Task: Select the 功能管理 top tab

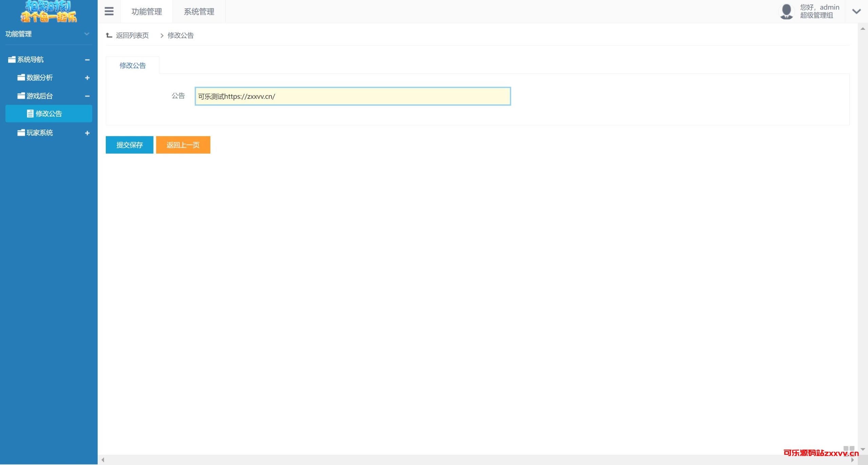Action: coord(146,12)
